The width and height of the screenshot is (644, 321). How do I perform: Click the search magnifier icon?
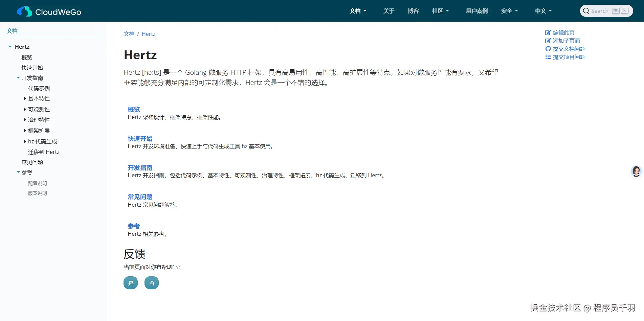tap(586, 11)
